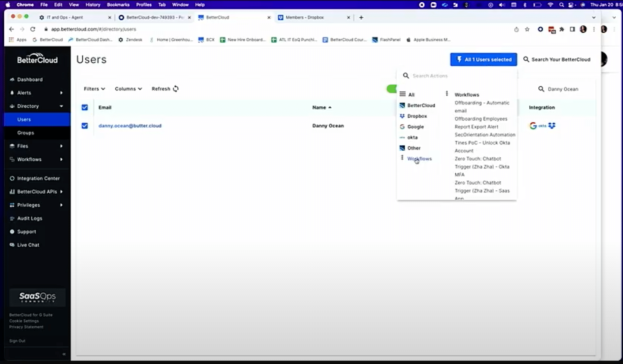Click the Dropbox integration icon in Danny Ocean row
The width and height of the screenshot is (623, 364).
552,126
